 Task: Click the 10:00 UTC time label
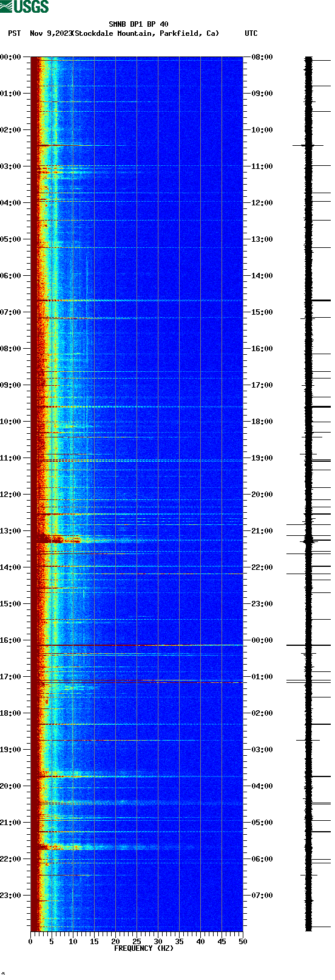pyautogui.click(x=262, y=130)
